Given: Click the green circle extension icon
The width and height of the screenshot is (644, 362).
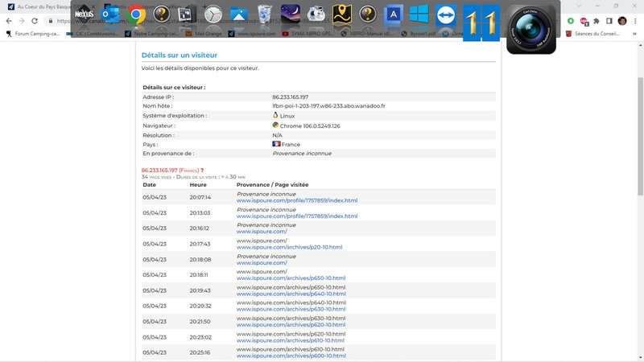Looking at the screenshot, I should (571, 21).
